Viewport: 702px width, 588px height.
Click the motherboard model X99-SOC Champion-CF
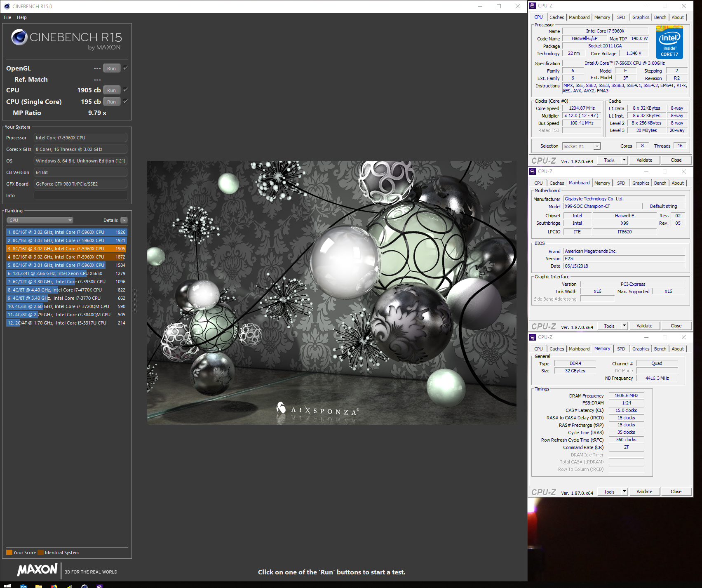point(602,206)
